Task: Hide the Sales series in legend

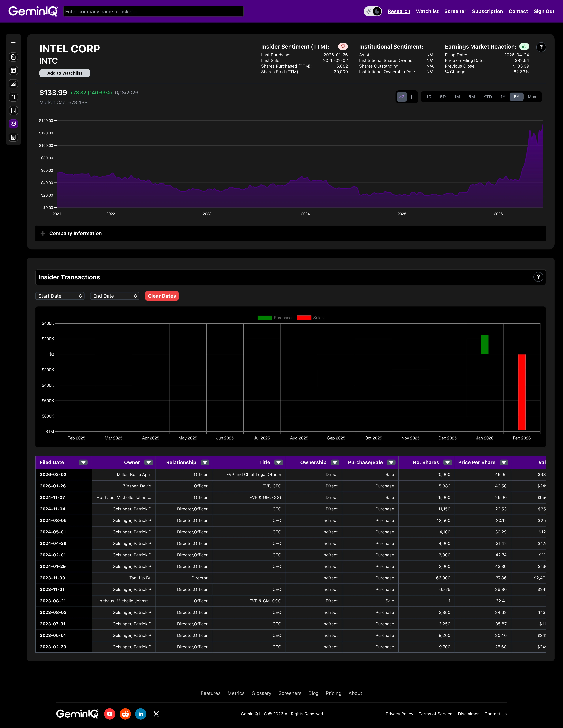Action: click(310, 318)
